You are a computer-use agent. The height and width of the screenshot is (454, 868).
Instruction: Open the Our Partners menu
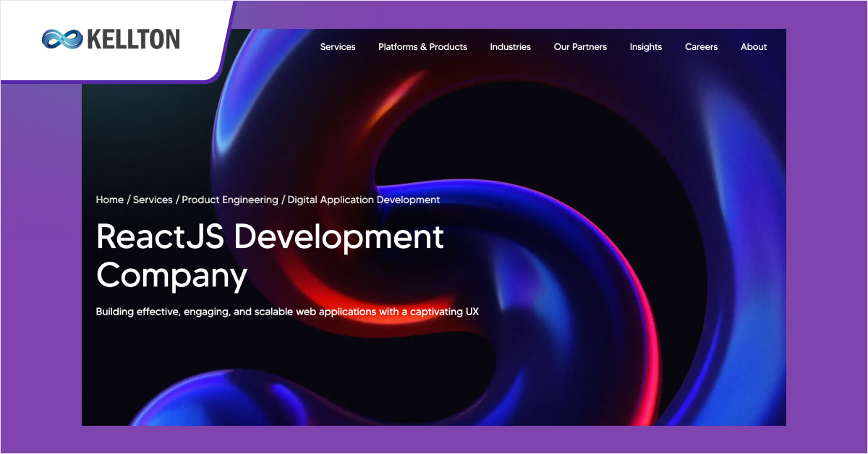[580, 47]
